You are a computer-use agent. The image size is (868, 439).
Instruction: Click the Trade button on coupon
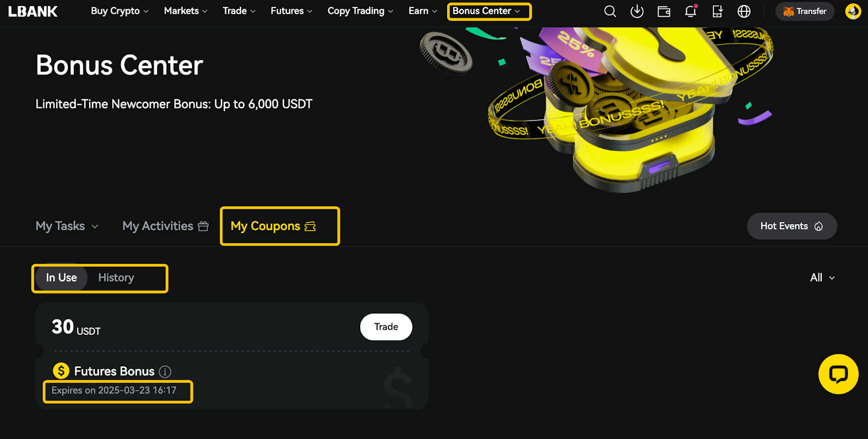pos(386,327)
